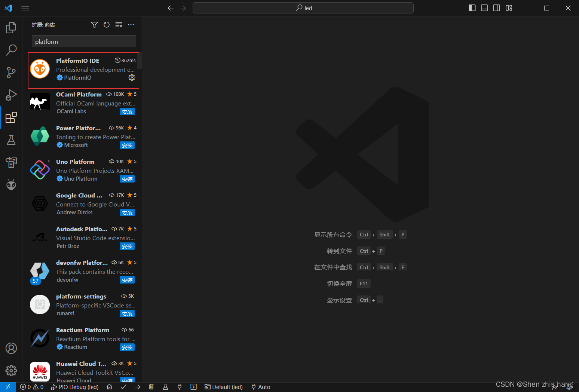Click the Reactium Platform extension icon
Image resolution: width=579 pixels, height=392 pixels.
click(40, 338)
